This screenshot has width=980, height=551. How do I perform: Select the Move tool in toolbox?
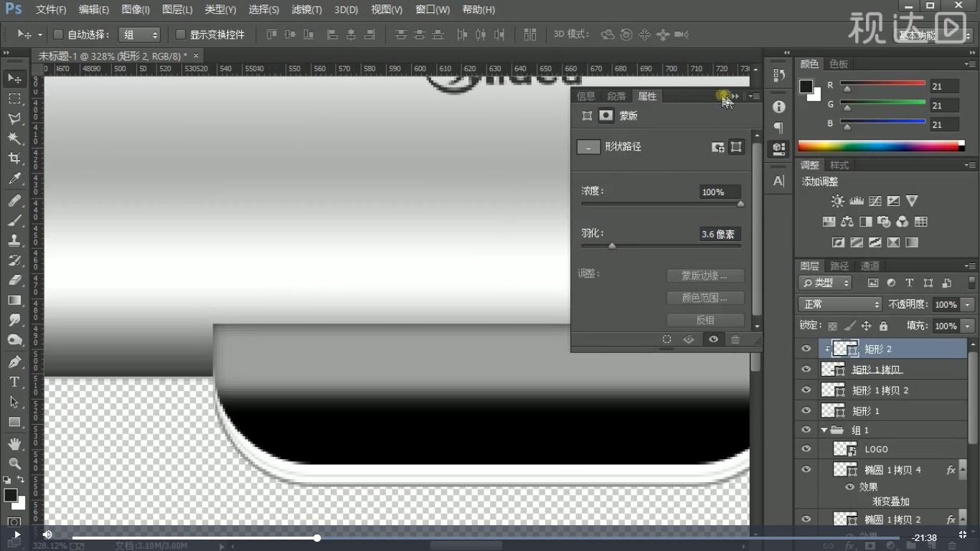pos(14,78)
